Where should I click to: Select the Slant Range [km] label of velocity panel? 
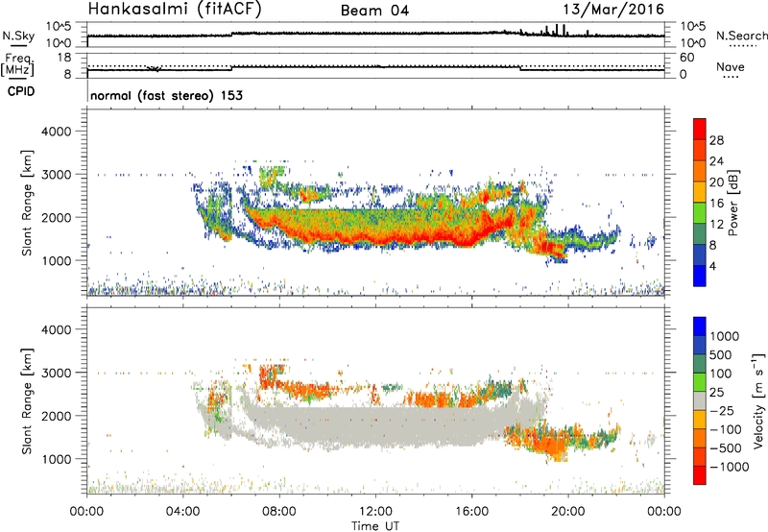click(27, 401)
